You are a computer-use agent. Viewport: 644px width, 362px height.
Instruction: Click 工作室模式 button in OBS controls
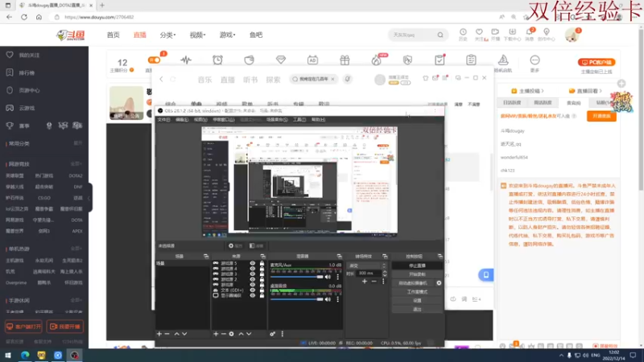pos(417,292)
